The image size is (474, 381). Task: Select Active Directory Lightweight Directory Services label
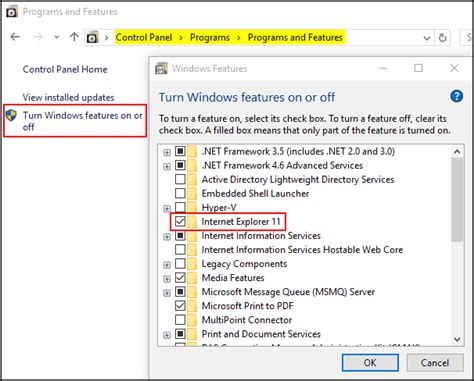pyautogui.click(x=298, y=179)
